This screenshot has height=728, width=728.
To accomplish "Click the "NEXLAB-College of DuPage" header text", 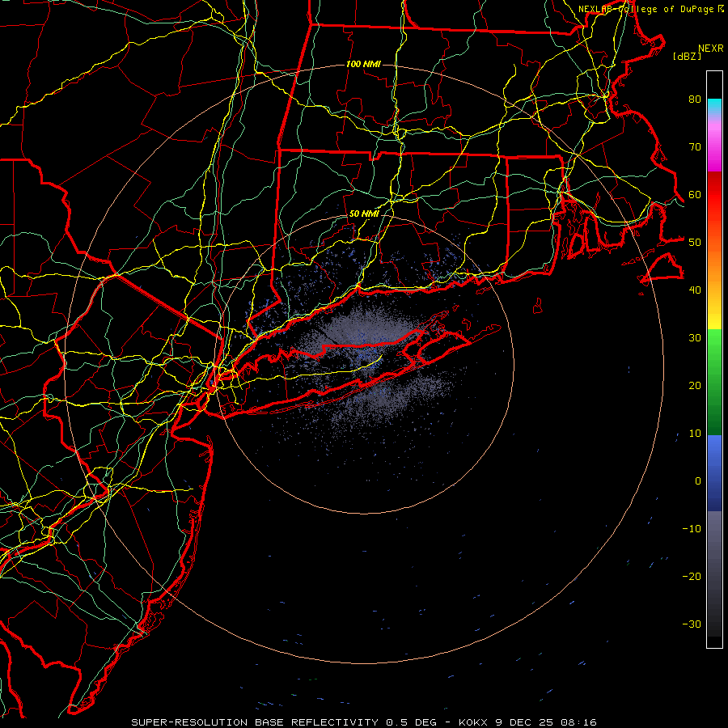I will click(x=646, y=9).
